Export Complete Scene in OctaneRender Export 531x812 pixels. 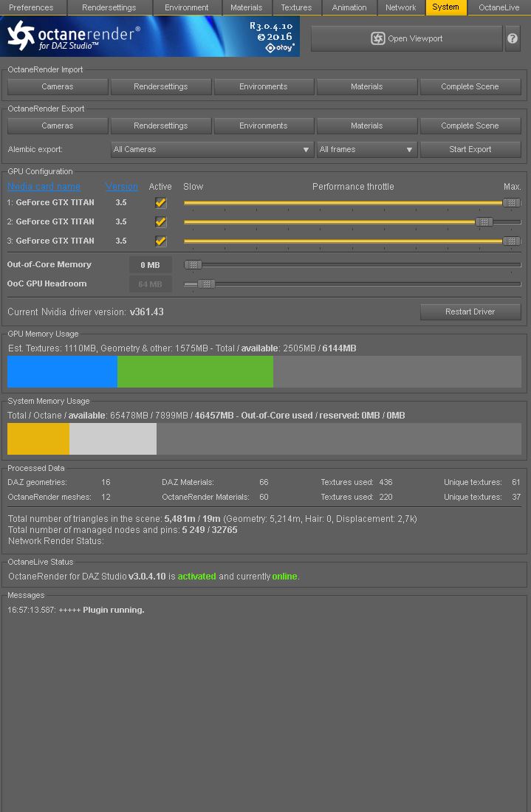(470, 125)
